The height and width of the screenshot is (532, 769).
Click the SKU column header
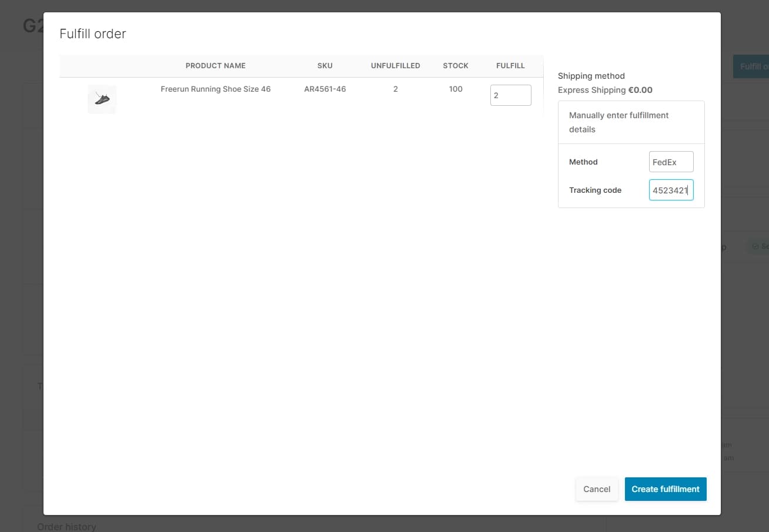click(x=325, y=66)
